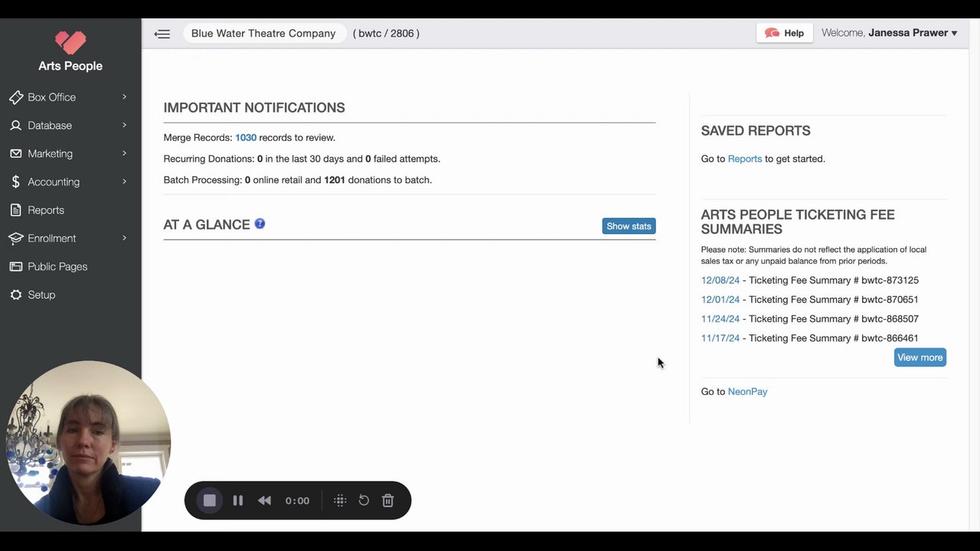Image resolution: width=980 pixels, height=551 pixels.
Task: Expand the Box Office submenu chevron
Action: (x=124, y=96)
